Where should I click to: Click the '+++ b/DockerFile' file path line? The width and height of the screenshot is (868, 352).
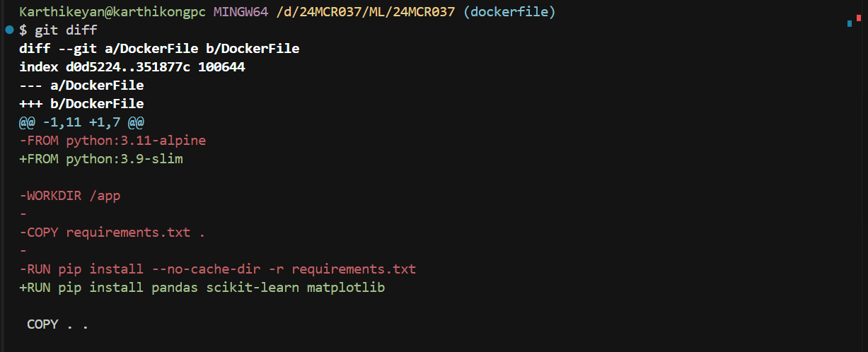[x=81, y=104]
